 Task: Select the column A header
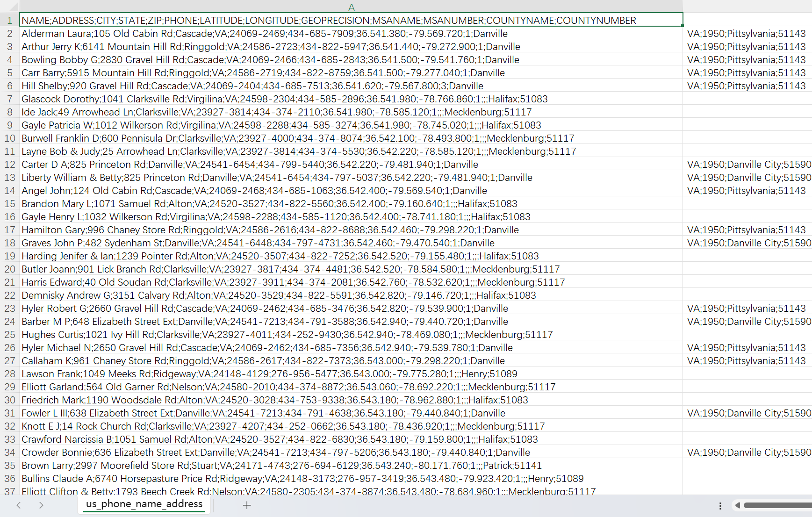351,7
